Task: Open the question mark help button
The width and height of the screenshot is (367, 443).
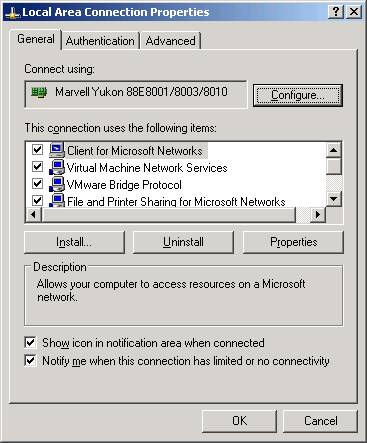Action: click(x=336, y=12)
